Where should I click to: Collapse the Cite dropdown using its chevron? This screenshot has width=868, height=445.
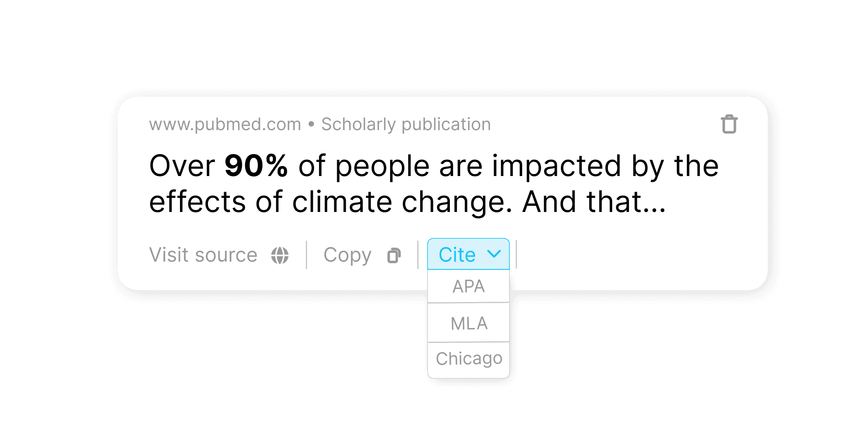coord(494,254)
